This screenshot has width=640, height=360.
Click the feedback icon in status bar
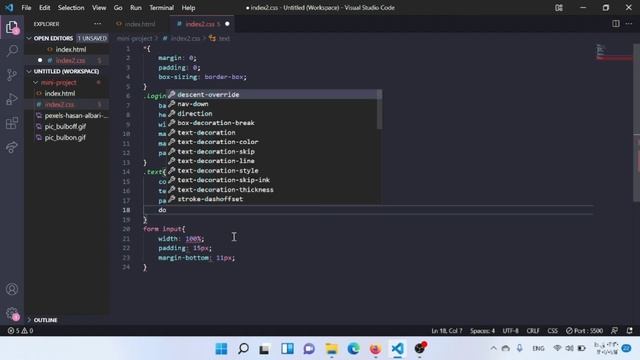click(x=614, y=331)
